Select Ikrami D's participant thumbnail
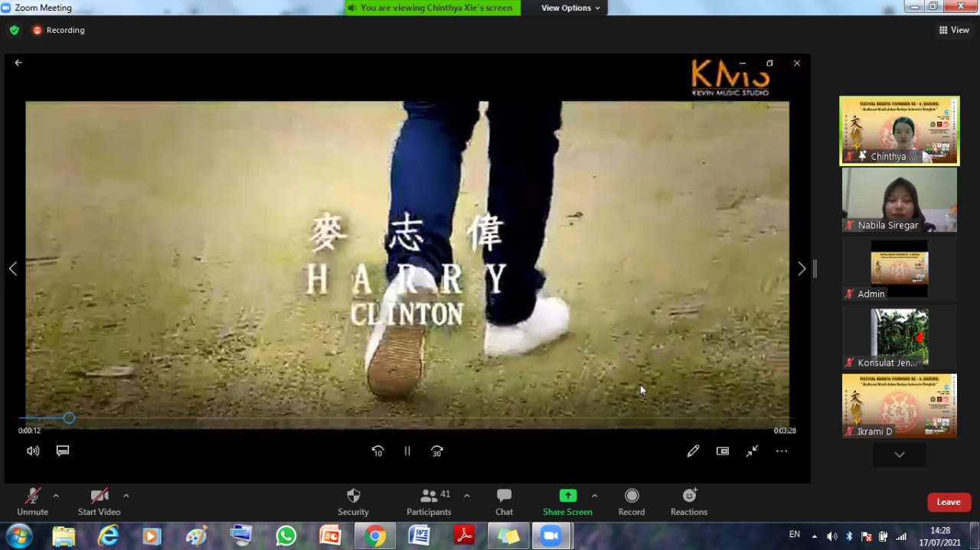This screenshot has height=550, width=980. [x=900, y=405]
